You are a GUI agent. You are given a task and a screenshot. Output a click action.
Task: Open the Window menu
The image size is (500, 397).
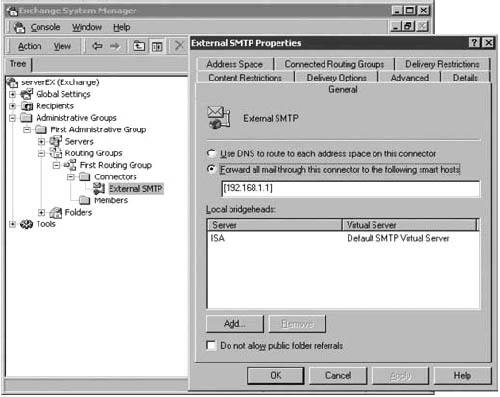[x=87, y=27]
